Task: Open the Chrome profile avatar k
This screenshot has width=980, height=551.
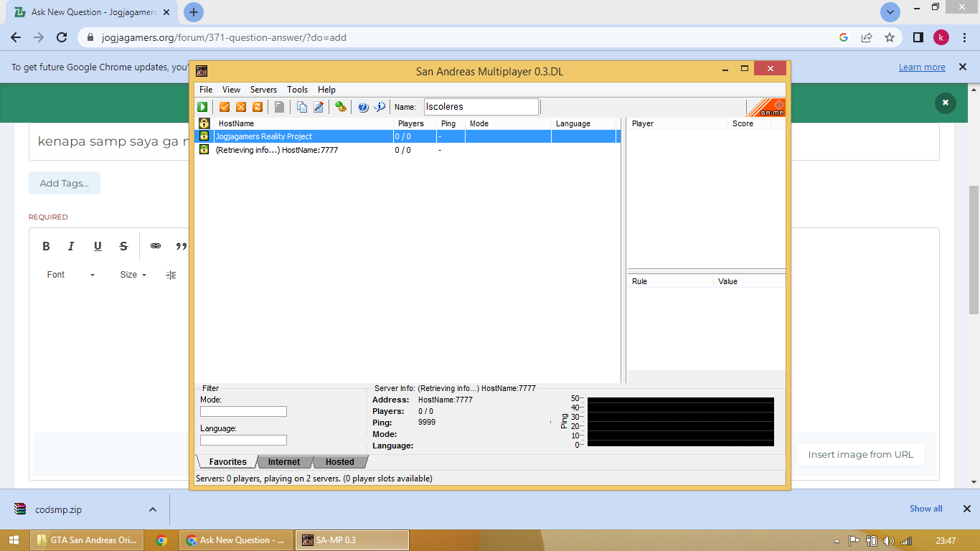Action: [x=941, y=37]
